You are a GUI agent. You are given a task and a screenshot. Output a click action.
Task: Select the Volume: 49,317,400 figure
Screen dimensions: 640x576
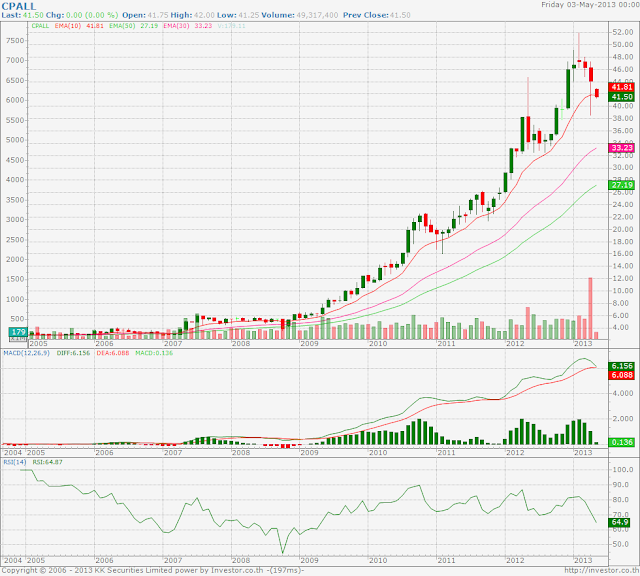[300, 15]
